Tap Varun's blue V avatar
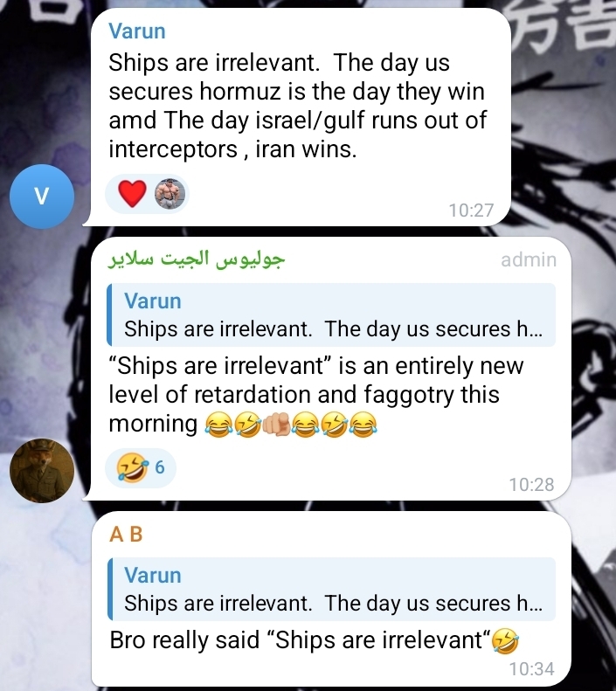The image size is (616, 691). [42, 196]
